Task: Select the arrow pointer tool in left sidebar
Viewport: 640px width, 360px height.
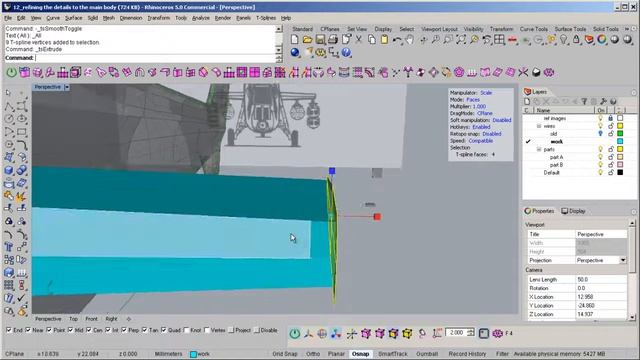Action: [9, 93]
